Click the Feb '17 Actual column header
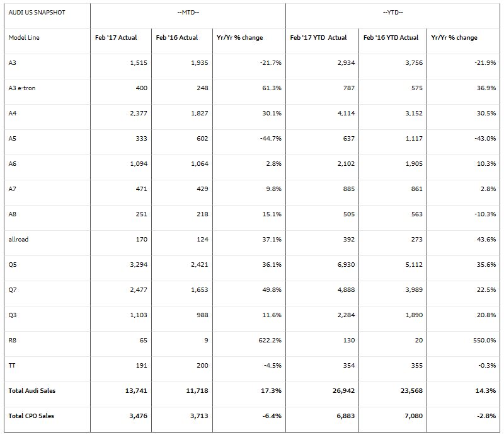504x437 pixels. pos(116,37)
